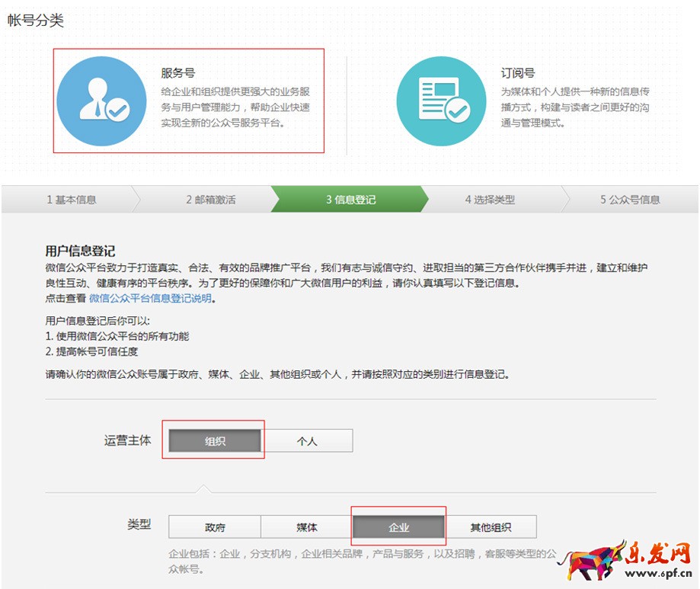Click the text 2. 提高帐号可信任度
This screenshot has height=589, width=700.
[91, 352]
